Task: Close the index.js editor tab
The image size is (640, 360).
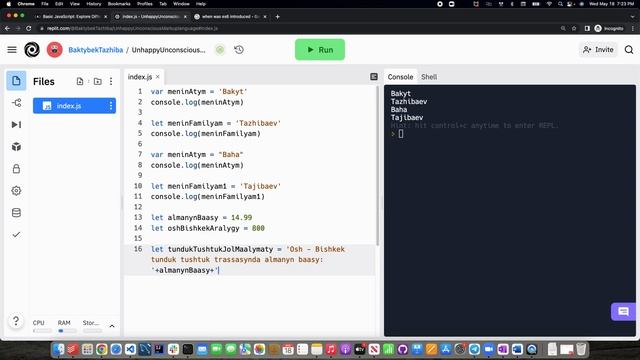Action: coord(158,77)
